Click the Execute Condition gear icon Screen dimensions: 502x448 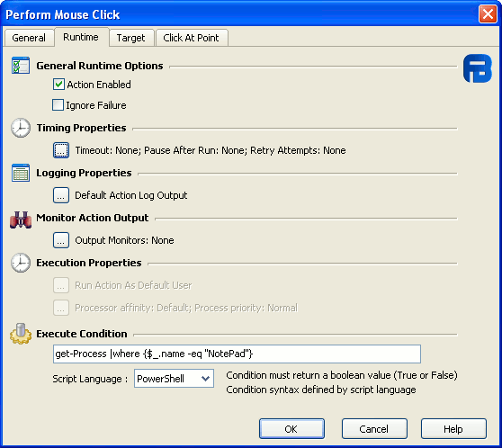click(x=21, y=334)
